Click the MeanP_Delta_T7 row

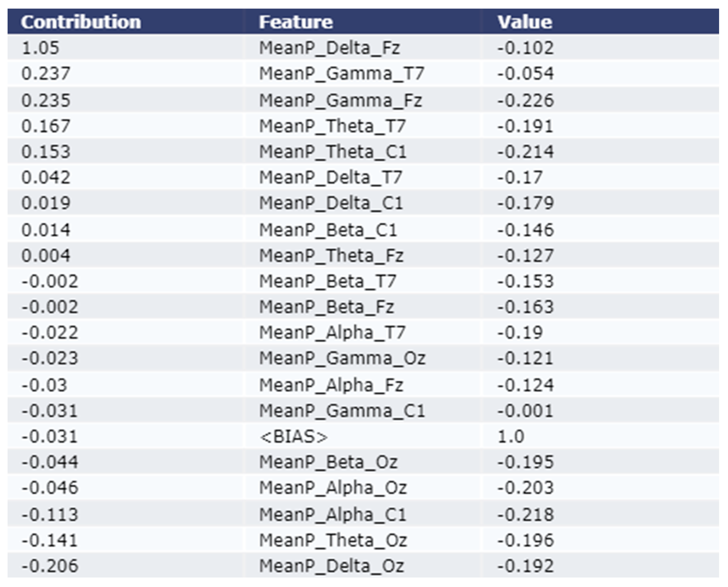click(331, 177)
